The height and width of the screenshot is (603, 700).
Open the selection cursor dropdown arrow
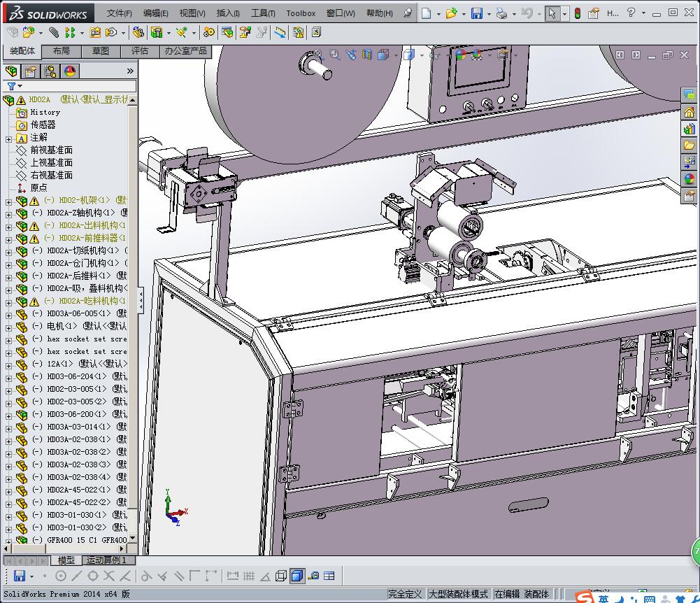point(565,13)
